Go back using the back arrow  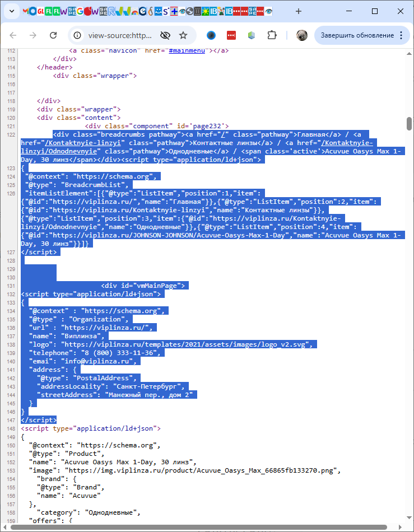(13, 35)
